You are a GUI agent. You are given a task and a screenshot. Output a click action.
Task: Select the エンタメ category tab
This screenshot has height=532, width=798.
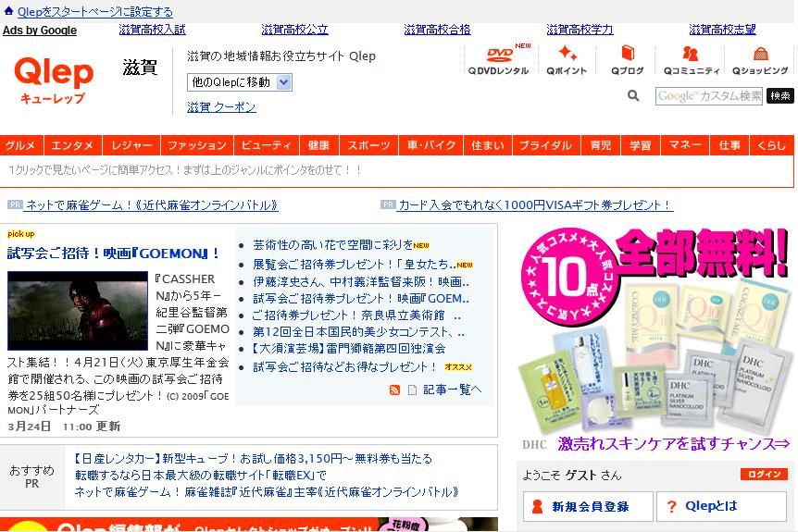(73, 145)
